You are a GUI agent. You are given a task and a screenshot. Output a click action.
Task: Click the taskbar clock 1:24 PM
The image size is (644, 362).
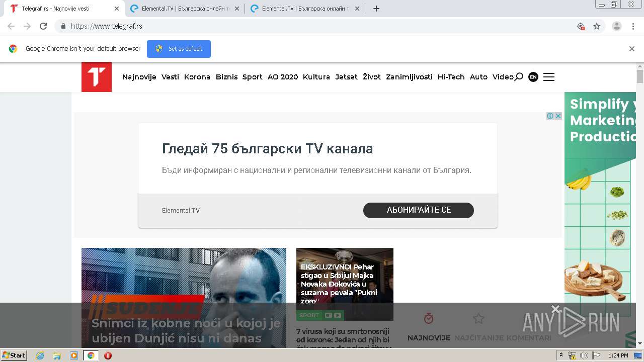(x=618, y=355)
